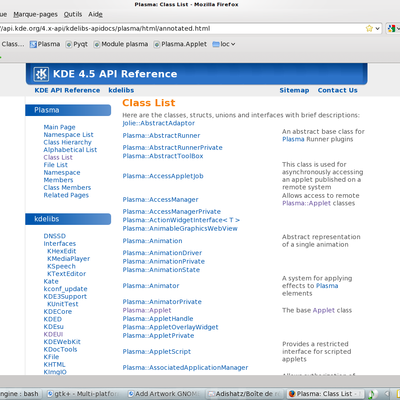Open the kconf_update link
Viewport: 400px width, 400px height.
pos(65,289)
